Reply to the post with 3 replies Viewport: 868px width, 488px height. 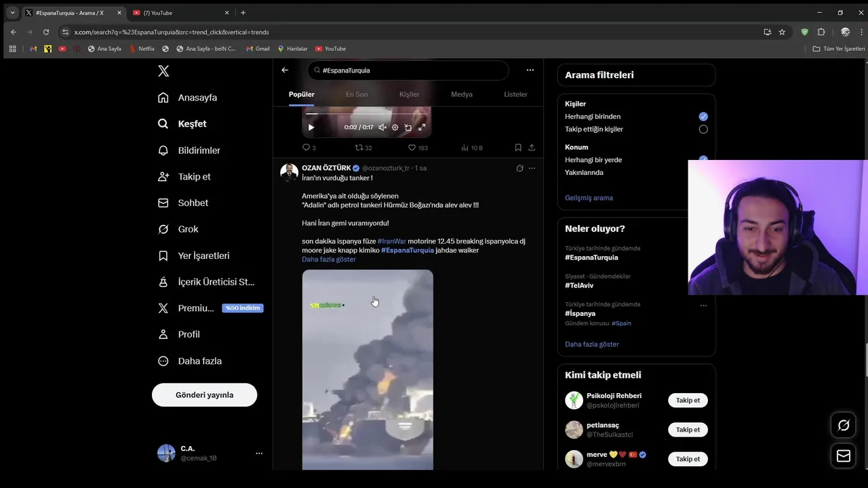point(309,148)
